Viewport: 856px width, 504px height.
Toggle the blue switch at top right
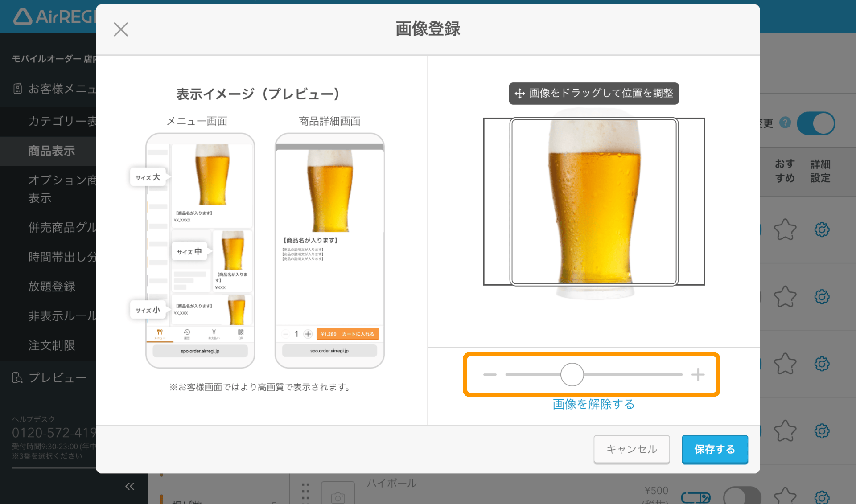coord(816,123)
